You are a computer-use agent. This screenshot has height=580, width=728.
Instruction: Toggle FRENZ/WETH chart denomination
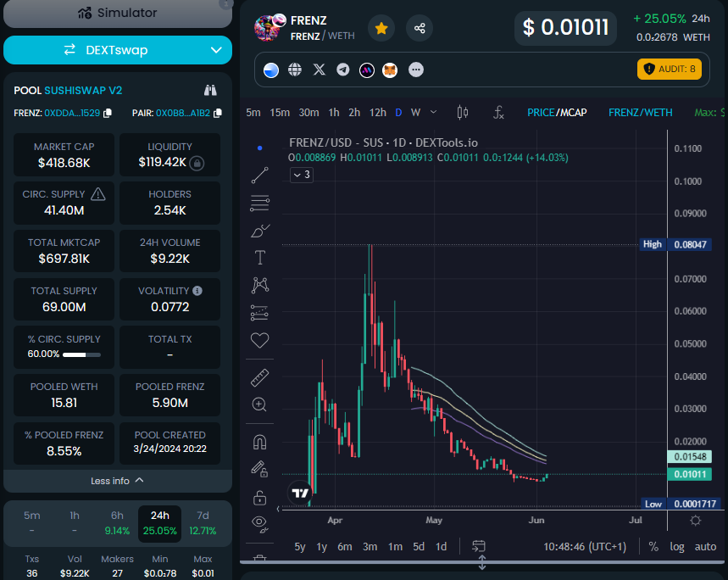[640, 113]
